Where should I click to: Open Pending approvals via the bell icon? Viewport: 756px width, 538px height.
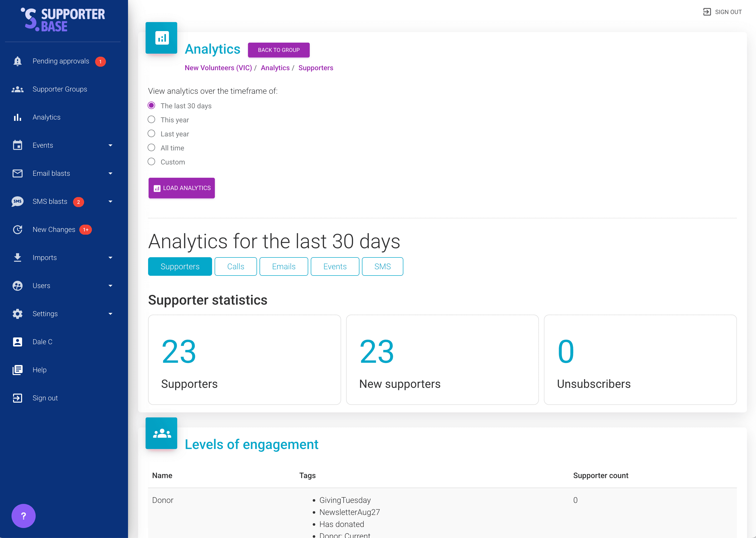pyautogui.click(x=17, y=61)
